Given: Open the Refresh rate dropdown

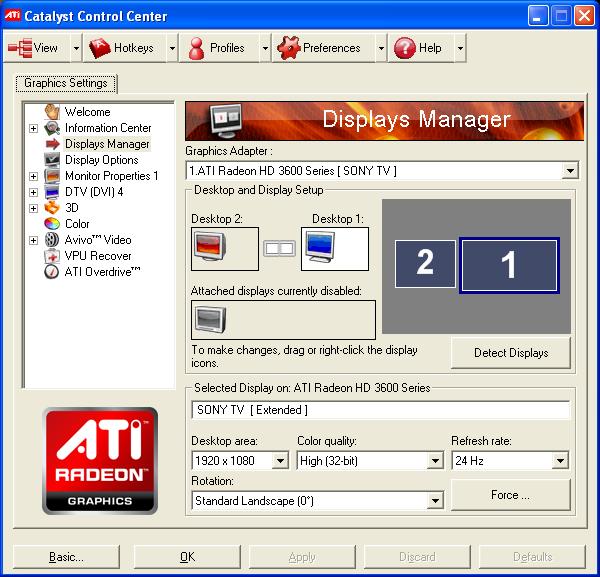Looking at the screenshot, I should coord(560,461).
